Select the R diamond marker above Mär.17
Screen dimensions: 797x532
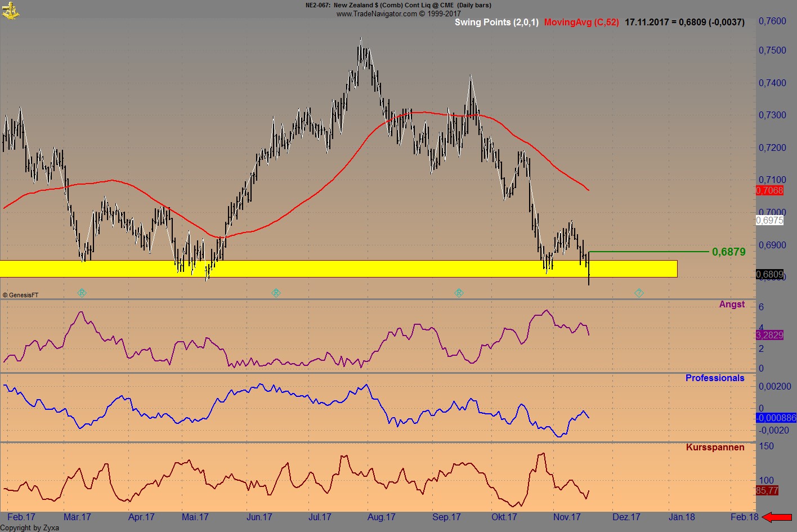[82, 293]
